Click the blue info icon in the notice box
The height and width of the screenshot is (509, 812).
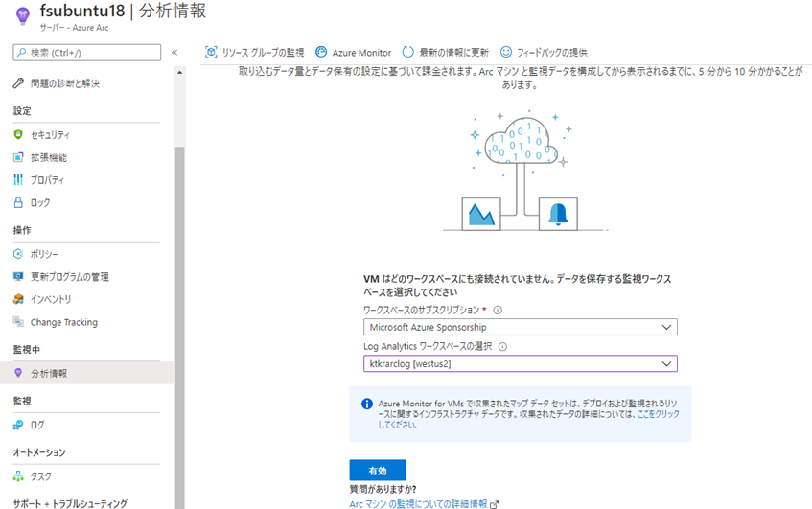click(x=366, y=404)
